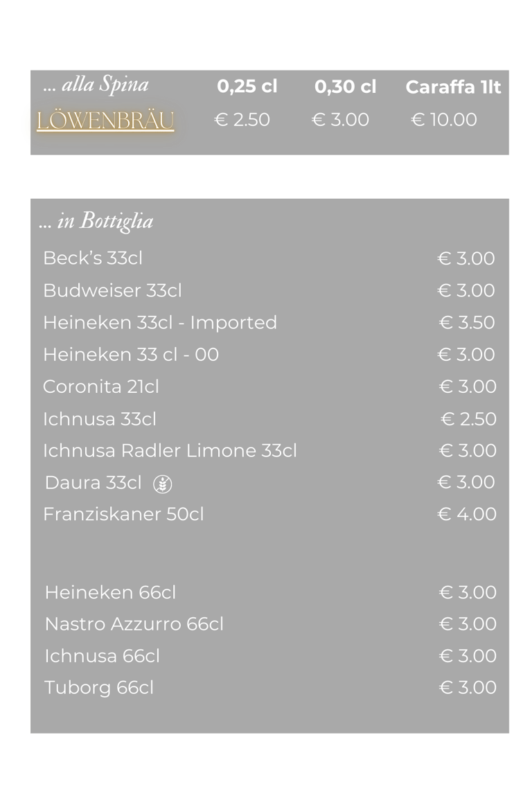532x805 pixels.
Task: Click the "... alla Spina" heading
Action: [96, 85]
